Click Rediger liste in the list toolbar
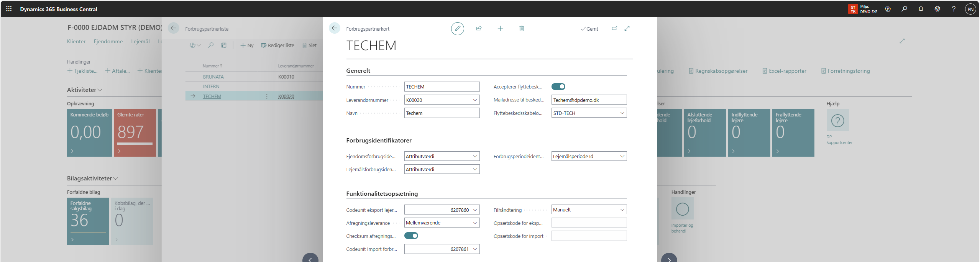 277,45
